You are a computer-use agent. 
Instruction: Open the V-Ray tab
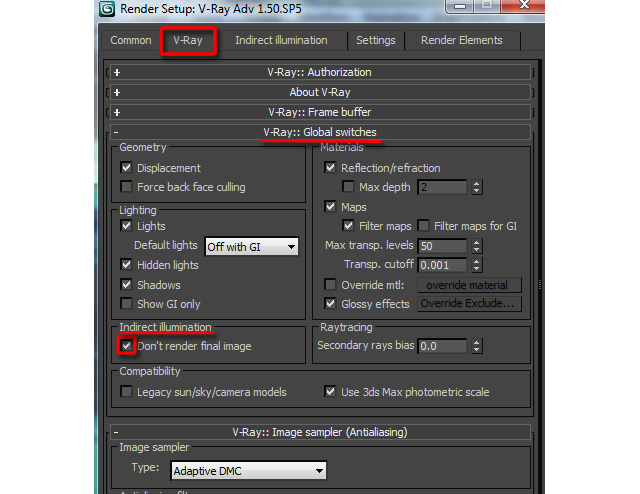[x=188, y=40]
